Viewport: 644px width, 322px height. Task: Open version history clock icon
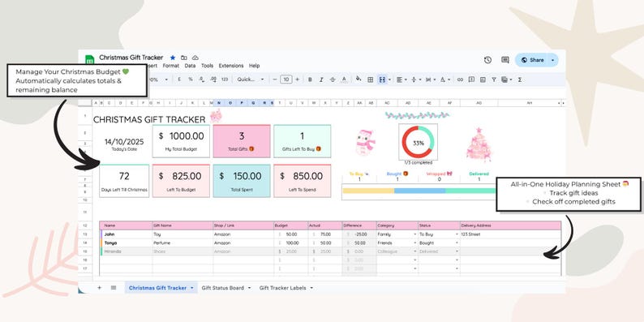coord(487,60)
